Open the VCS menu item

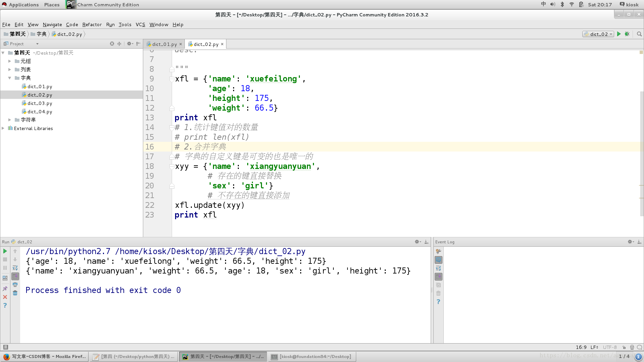140,24
